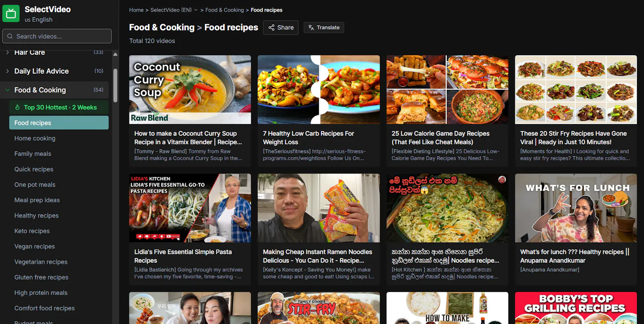This screenshot has height=324, width=644.
Task: Open Comfort food recipes subcategory
Action: click(x=45, y=308)
